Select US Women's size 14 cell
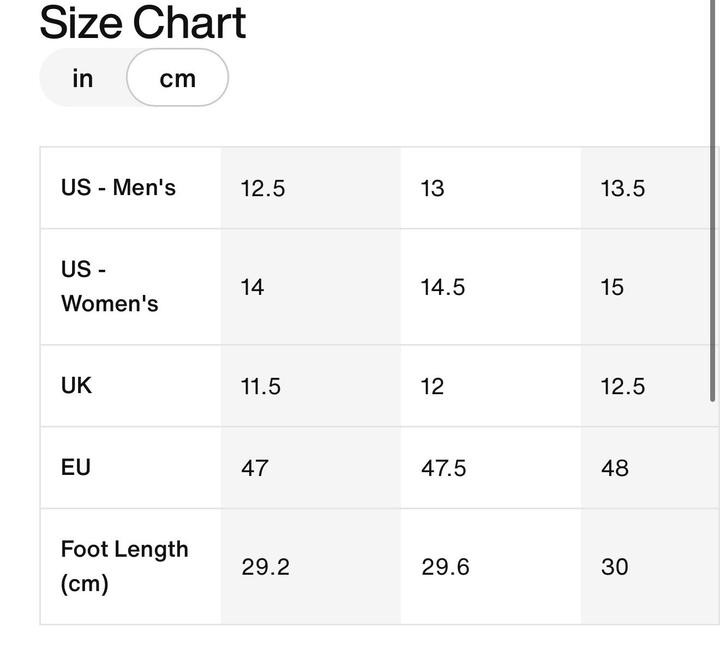Image resolution: width=720 pixels, height=658 pixels. pos(253,287)
